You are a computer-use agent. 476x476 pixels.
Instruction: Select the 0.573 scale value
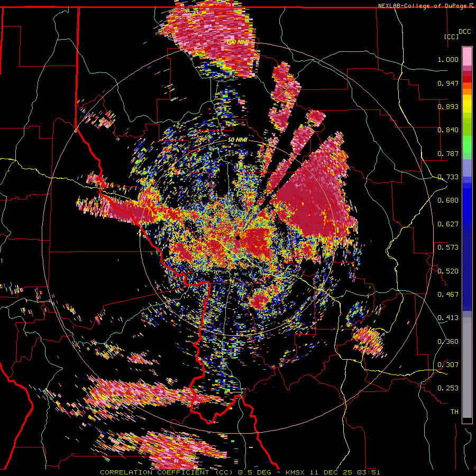tap(448, 248)
